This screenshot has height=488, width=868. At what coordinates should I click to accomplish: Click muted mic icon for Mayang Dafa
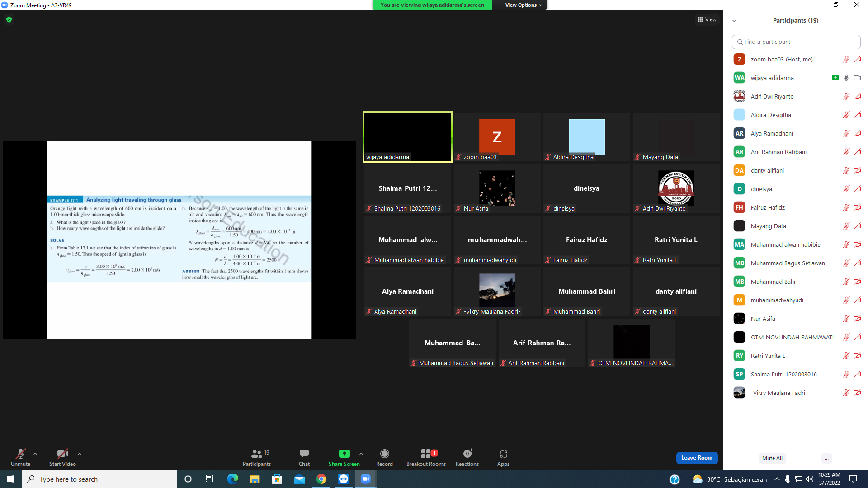[x=846, y=226]
